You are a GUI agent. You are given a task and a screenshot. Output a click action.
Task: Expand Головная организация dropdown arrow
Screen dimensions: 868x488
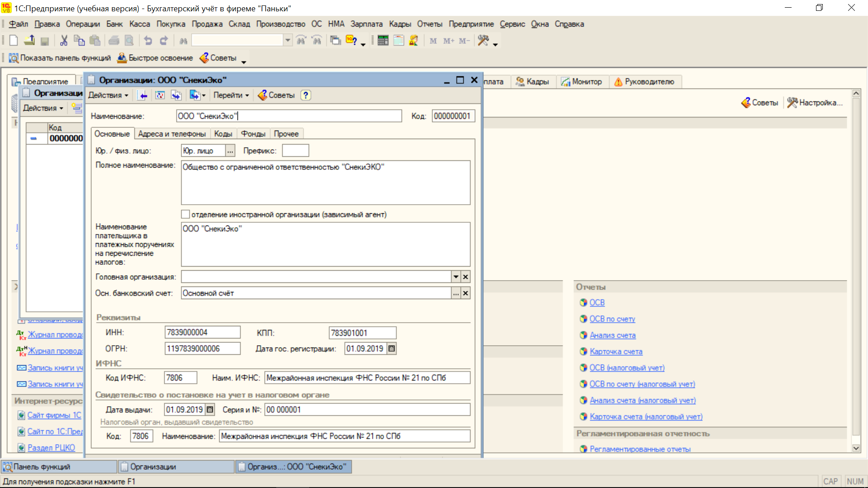[x=456, y=277]
